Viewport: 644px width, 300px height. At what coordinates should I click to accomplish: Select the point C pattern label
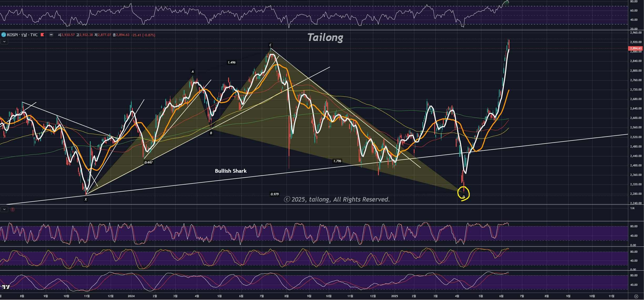(270, 45)
